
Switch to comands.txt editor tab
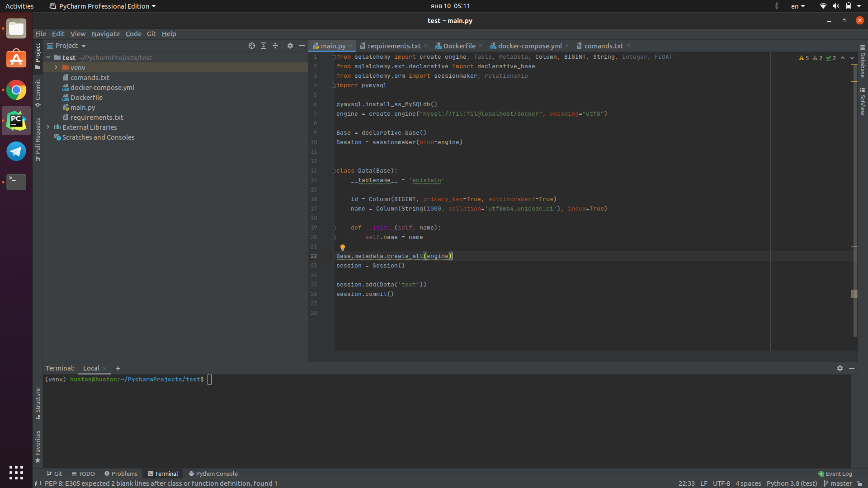pyautogui.click(x=604, y=46)
